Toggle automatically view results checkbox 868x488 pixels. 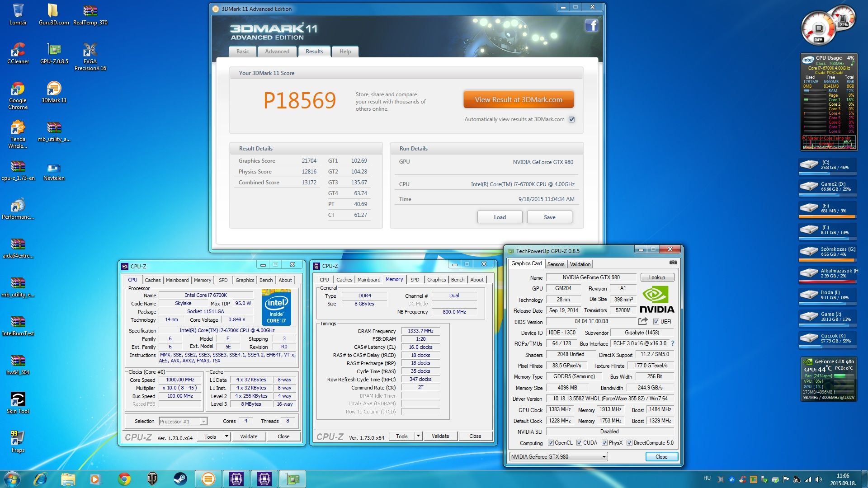(x=571, y=119)
